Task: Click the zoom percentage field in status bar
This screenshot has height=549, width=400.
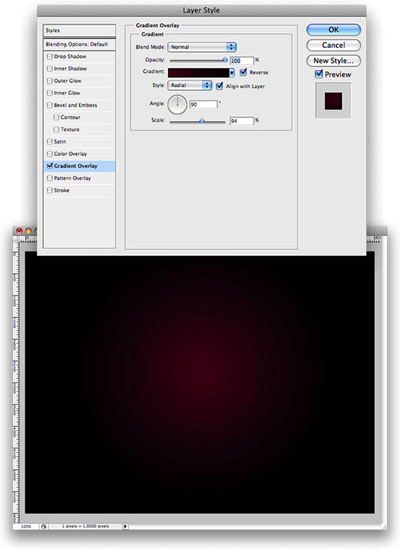Action: tap(26, 526)
